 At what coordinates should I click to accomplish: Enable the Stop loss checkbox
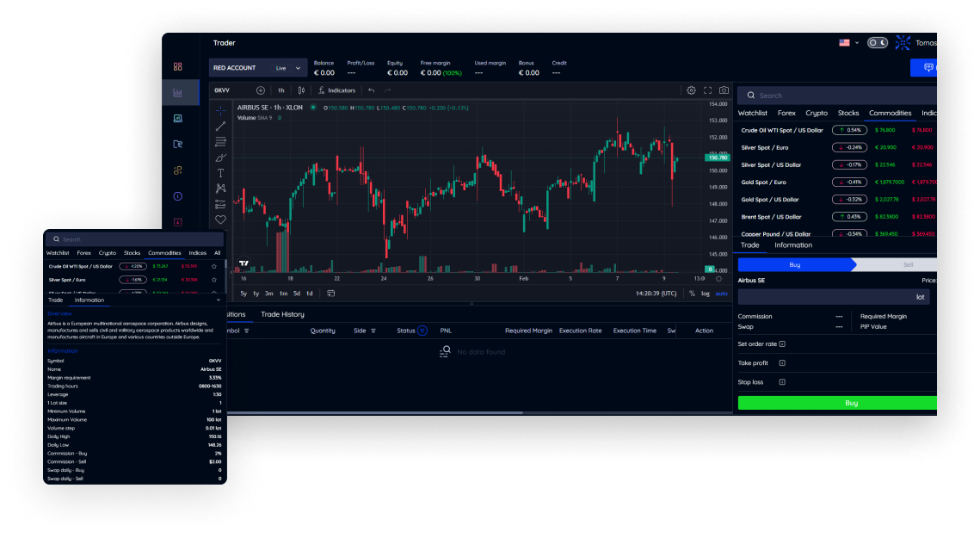(782, 382)
